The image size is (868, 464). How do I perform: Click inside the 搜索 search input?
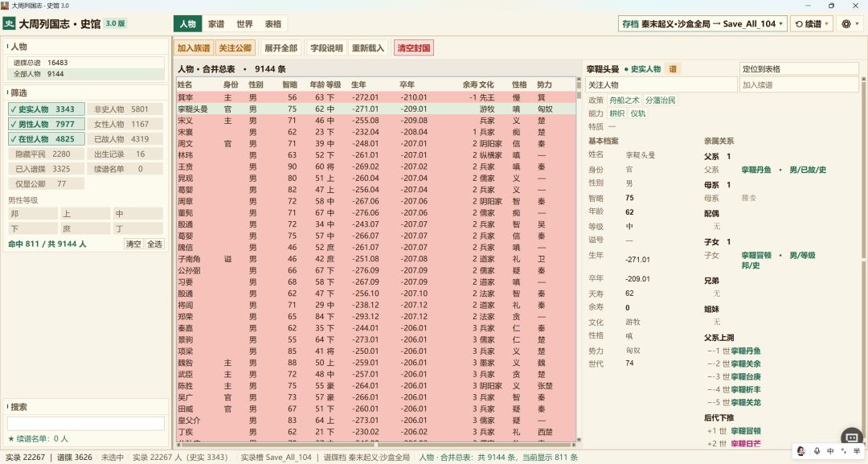click(x=86, y=423)
